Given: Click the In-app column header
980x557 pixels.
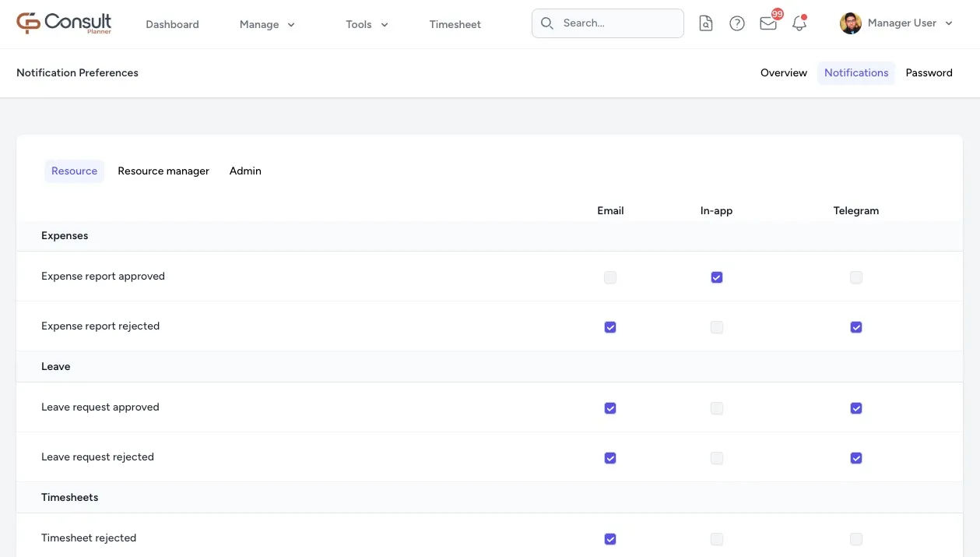Looking at the screenshot, I should point(716,210).
